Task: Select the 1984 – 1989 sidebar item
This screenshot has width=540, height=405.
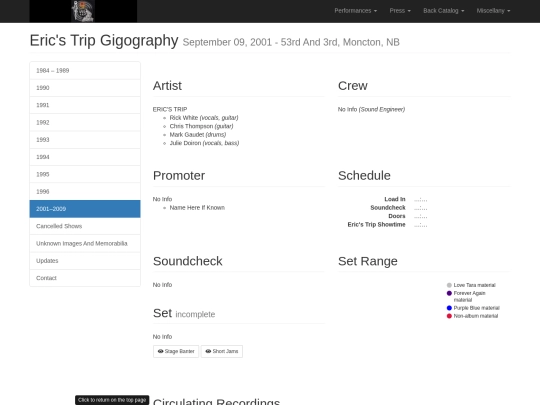Action: coord(85,71)
